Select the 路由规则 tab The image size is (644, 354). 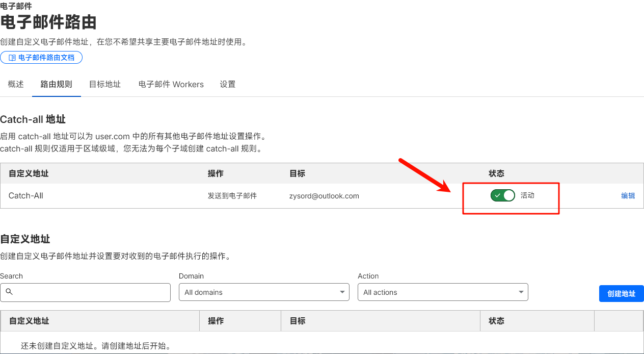click(57, 84)
